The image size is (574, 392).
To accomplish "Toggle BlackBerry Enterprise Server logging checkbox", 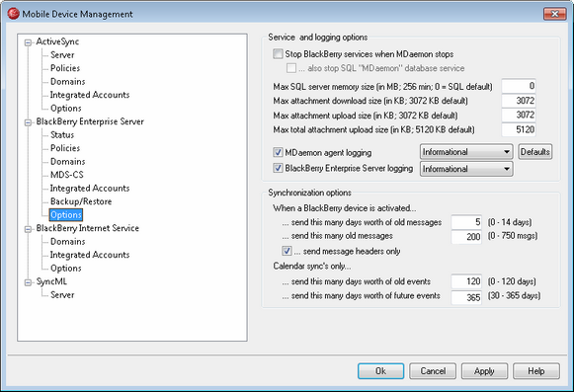I will [x=278, y=168].
